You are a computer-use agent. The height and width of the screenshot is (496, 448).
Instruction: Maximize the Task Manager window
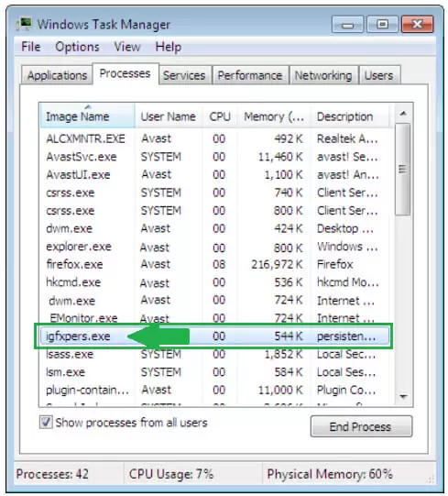coord(382,24)
